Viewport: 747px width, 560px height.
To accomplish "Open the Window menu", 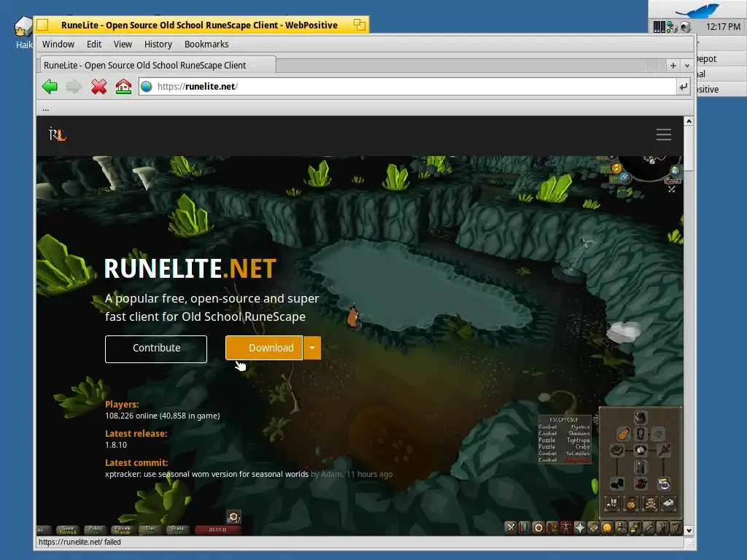I will pyautogui.click(x=58, y=44).
